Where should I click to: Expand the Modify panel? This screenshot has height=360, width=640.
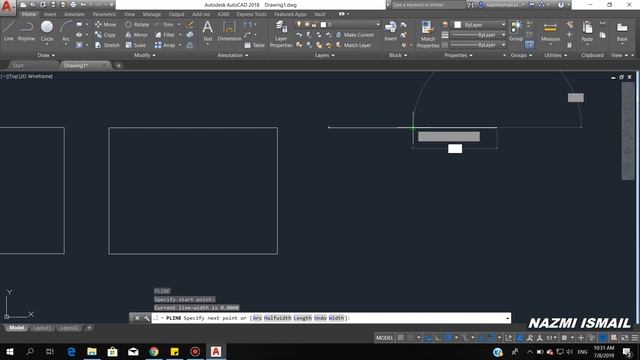(144, 55)
